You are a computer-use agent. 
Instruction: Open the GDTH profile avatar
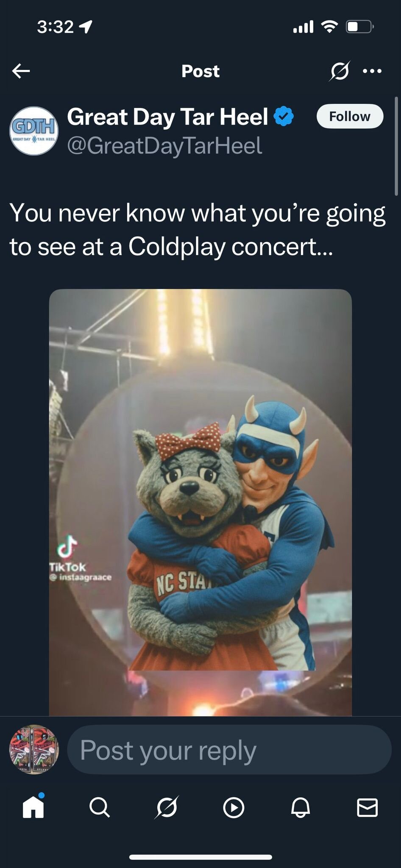34,131
